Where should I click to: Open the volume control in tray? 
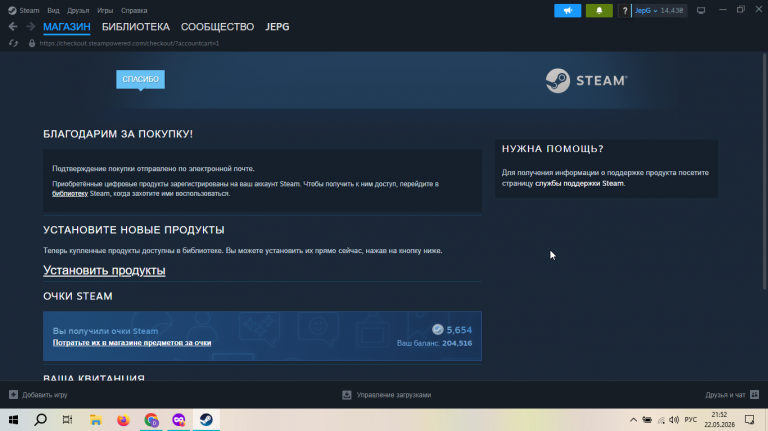point(674,420)
